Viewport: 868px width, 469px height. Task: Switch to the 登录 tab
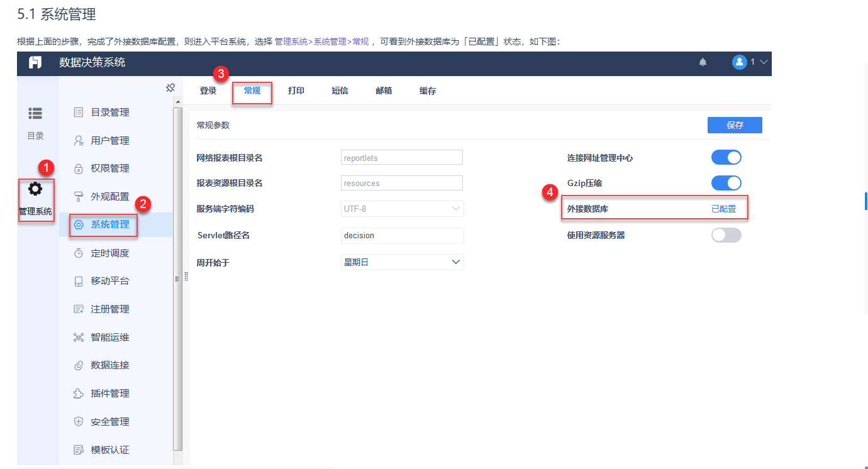tap(208, 91)
